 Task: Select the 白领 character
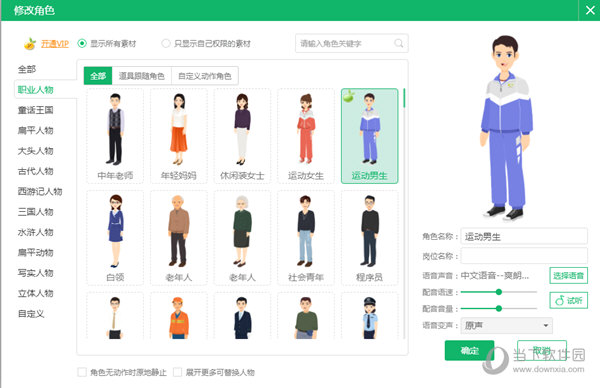pyautogui.click(x=115, y=238)
